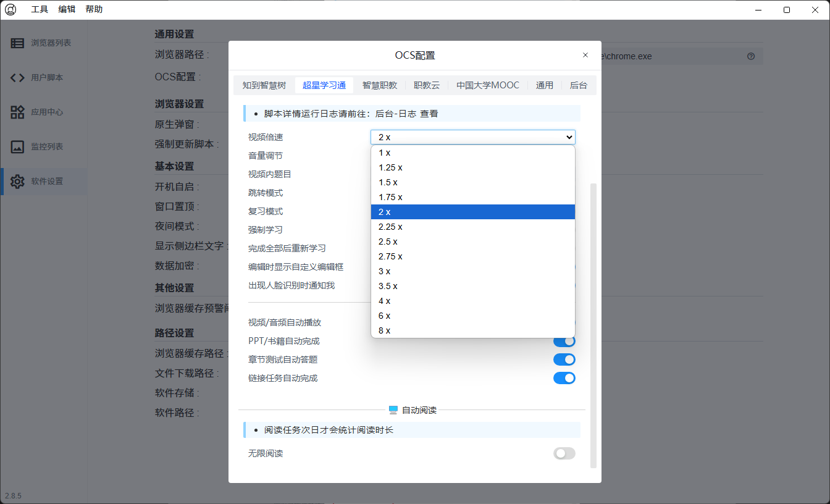Viewport: 830px width, 504px height.
Task: Open the monitor list image icon
Action: point(17,147)
